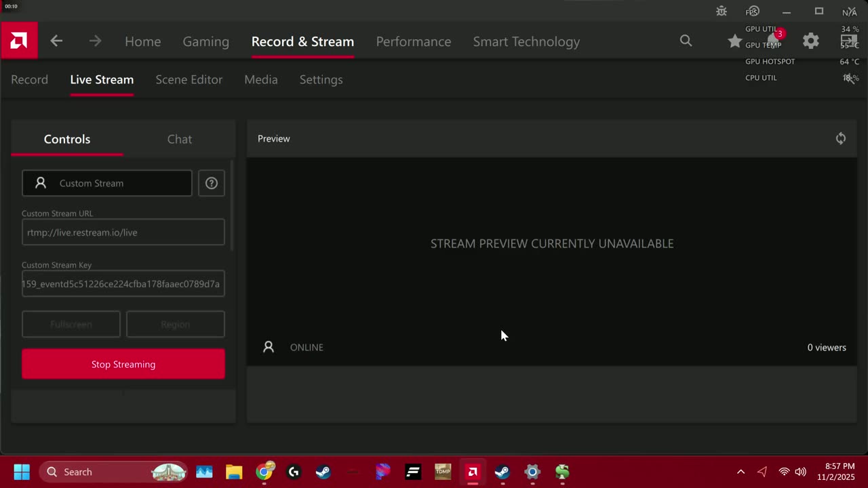868x488 pixels.
Task: Open the search magnifier in AMD Software
Action: [x=686, y=41]
